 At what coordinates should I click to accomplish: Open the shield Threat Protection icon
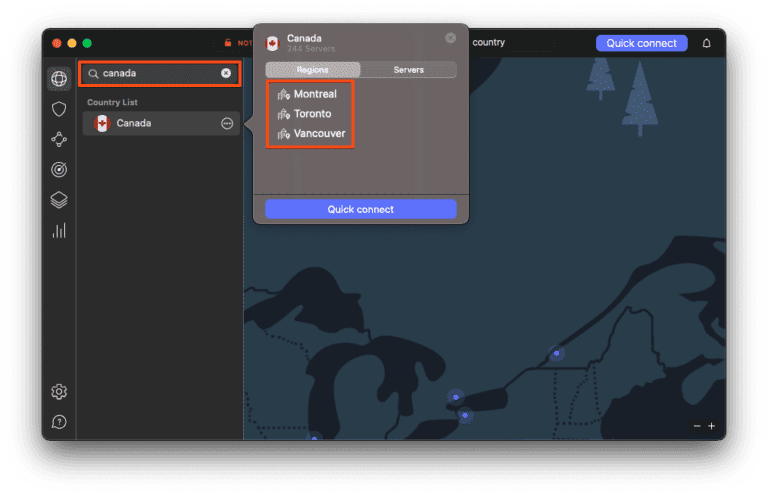(x=59, y=109)
